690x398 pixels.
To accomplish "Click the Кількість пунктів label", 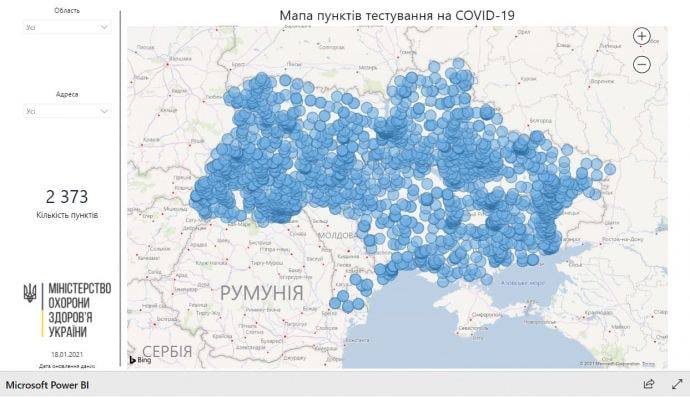I will [67, 215].
